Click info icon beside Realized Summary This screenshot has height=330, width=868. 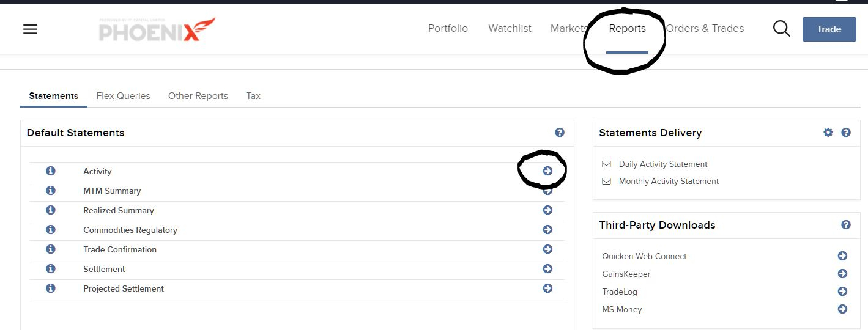(51, 210)
